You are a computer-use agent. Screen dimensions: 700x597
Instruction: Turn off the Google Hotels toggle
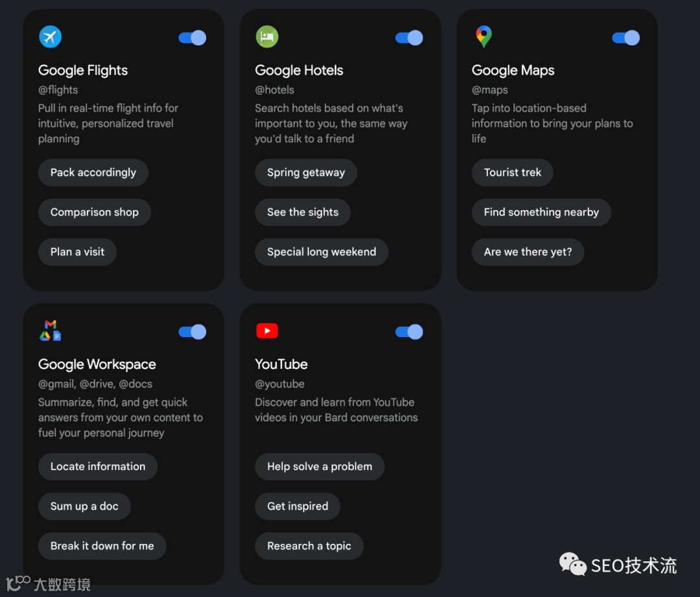tap(409, 38)
